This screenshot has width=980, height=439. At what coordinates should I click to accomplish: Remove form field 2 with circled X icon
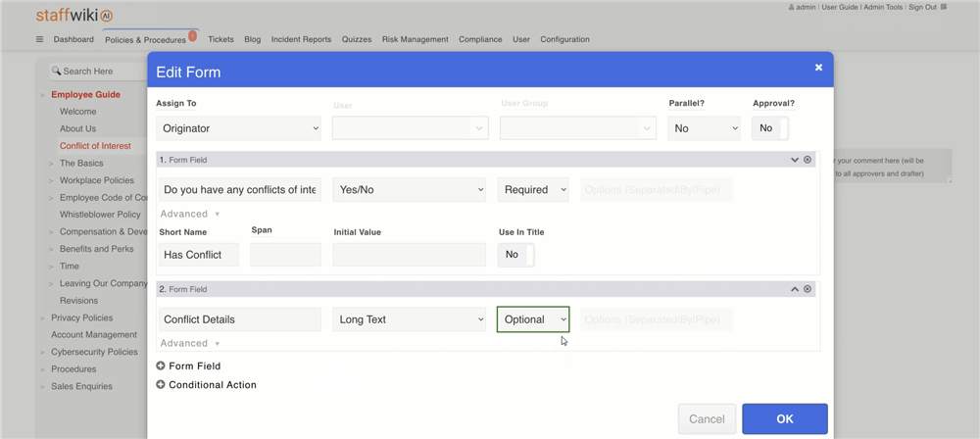tap(808, 289)
